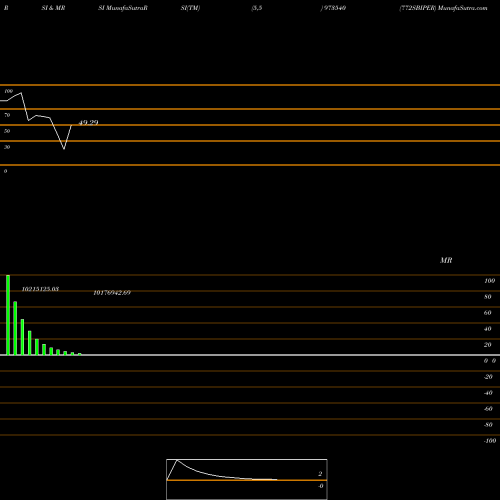Select the second green histogram bar

15,328
